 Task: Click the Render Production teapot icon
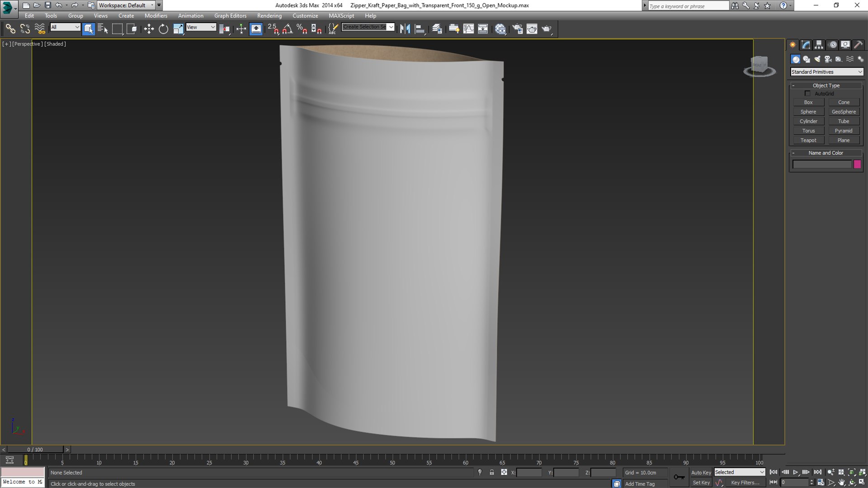click(546, 29)
